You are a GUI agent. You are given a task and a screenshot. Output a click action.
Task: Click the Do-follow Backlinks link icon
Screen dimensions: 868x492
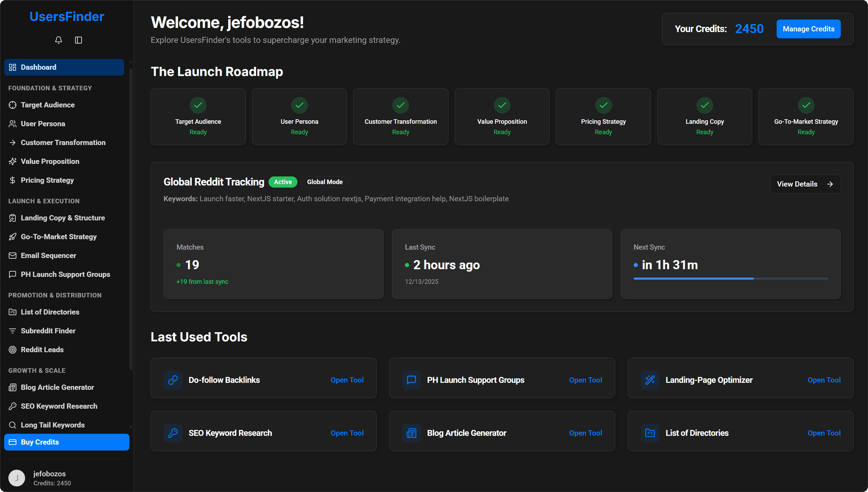[x=173, y=380]
